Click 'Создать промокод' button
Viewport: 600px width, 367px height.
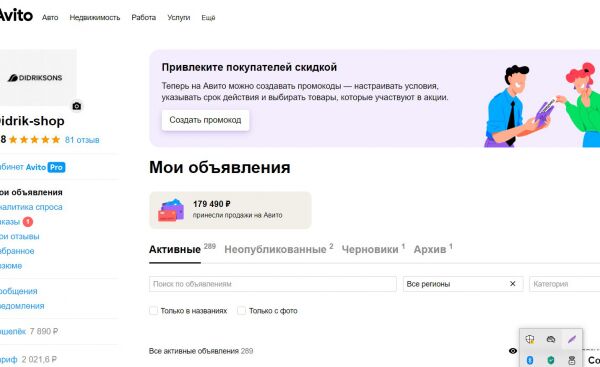205,120
